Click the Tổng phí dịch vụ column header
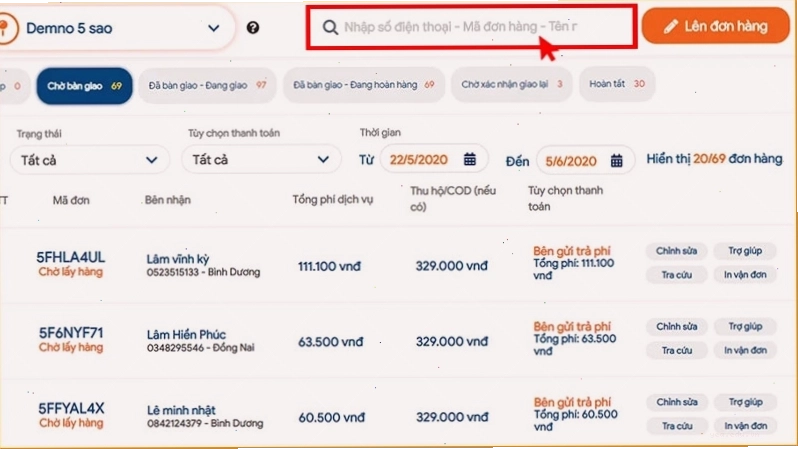This screenshot has height=451, width=798. (x=333, y=200)
